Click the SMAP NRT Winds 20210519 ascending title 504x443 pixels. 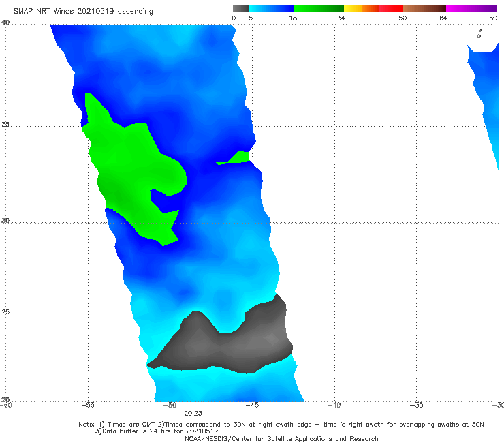(x=83, y=11)
